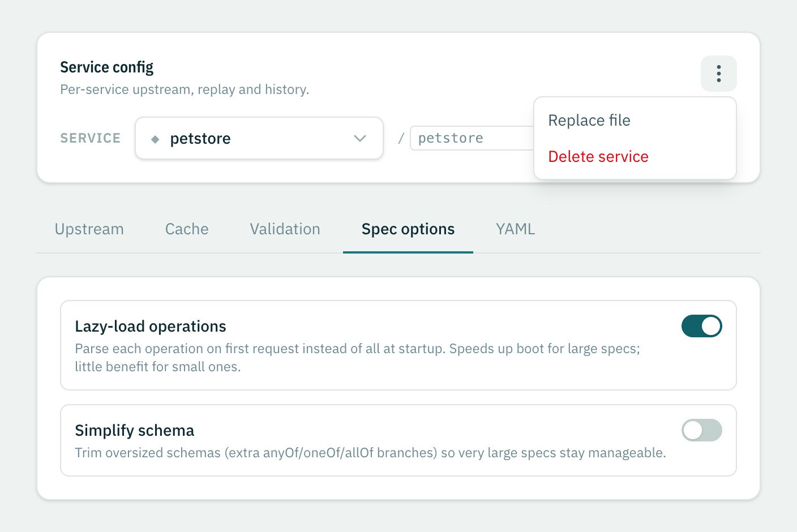
Task: Click the 'Per-service upstream, replay and history.' subtitle
Action: pyautogui.click(x=185, y=89)
